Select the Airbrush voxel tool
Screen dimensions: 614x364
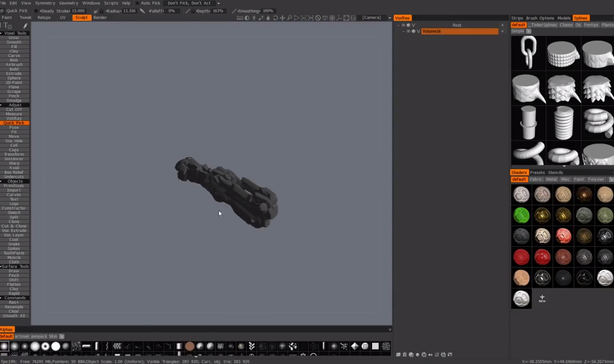tap(14, 65)
